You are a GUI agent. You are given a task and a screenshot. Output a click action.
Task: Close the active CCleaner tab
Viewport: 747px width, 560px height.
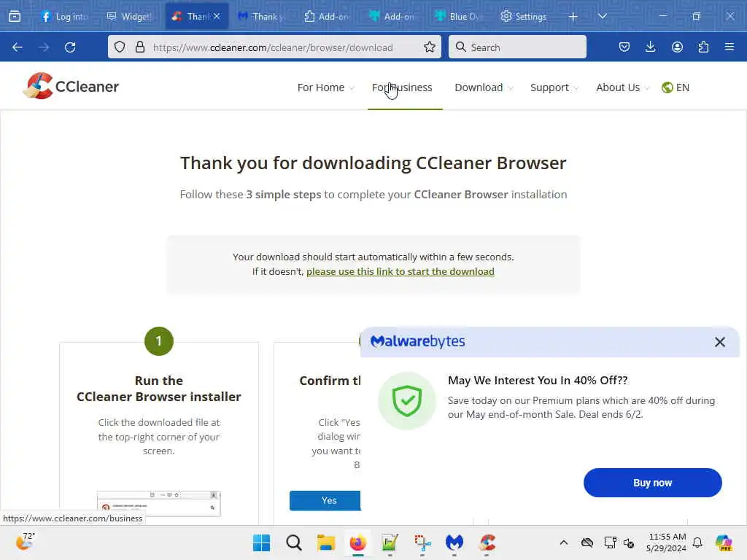pyautogui.click(x=217, y=16)
